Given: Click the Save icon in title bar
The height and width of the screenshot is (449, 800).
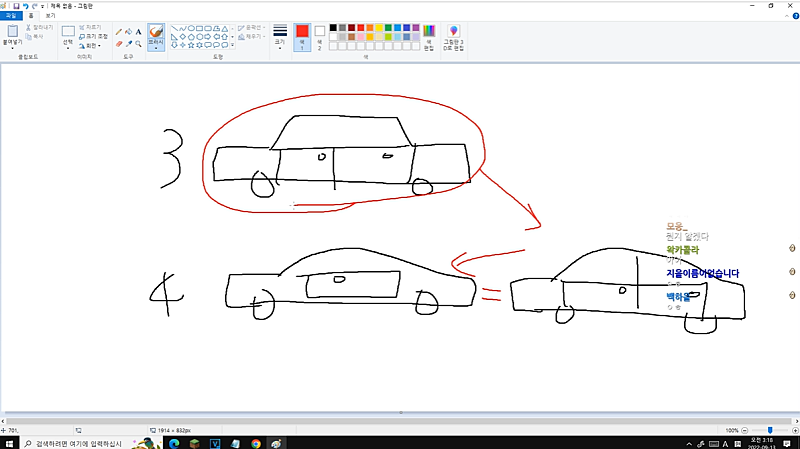Looking at the screenshot, I should (x=15, y=5).
